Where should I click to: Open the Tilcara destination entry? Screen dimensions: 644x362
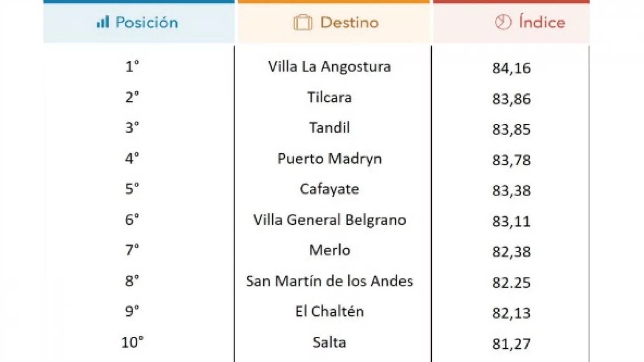coord(329,97)
